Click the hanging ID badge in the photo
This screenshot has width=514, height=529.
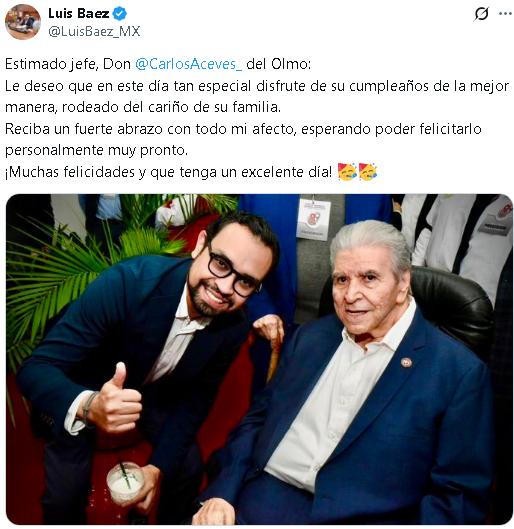tap(314, 219)
